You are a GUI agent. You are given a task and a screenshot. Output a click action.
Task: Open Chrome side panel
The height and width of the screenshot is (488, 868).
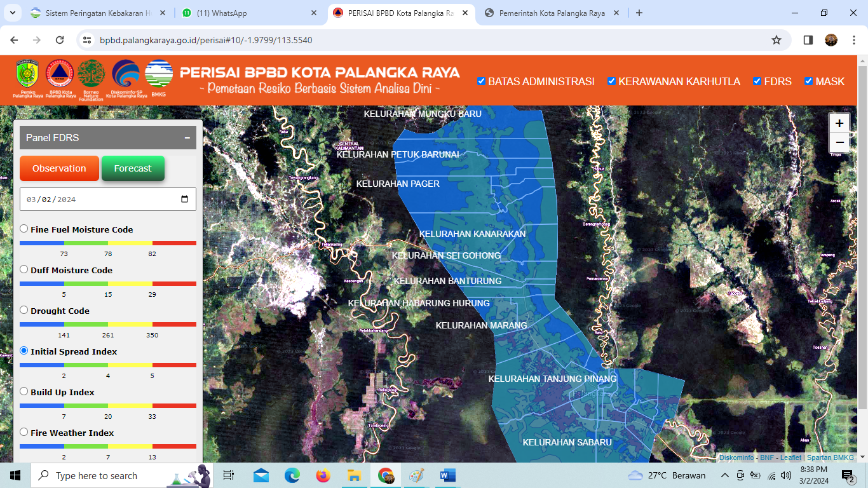(x=808, y=40)
